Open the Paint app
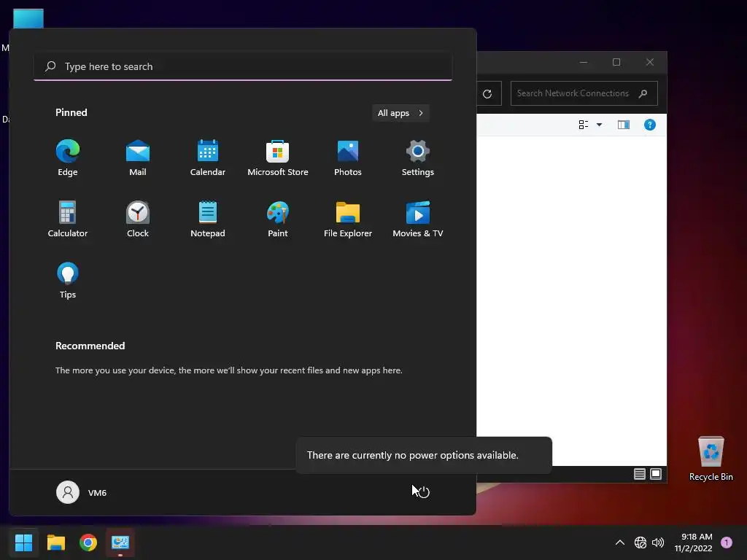747x560 pixels. coord(278,219)
